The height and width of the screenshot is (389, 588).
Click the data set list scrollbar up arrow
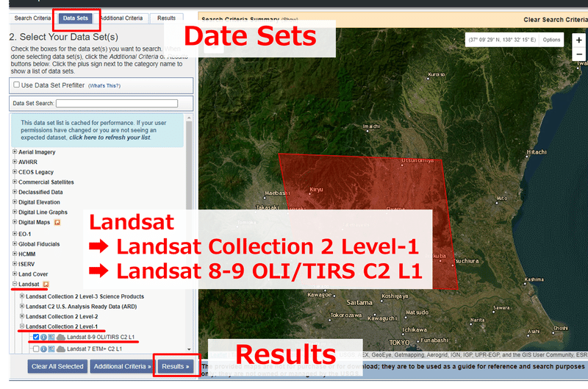click(189, 118)
